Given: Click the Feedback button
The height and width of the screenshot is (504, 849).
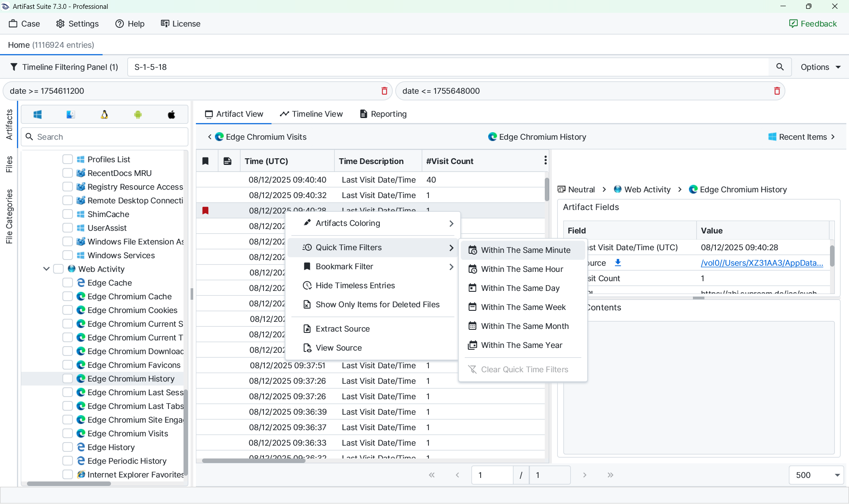Looking at the screenshot, I should tap(813, 24).
